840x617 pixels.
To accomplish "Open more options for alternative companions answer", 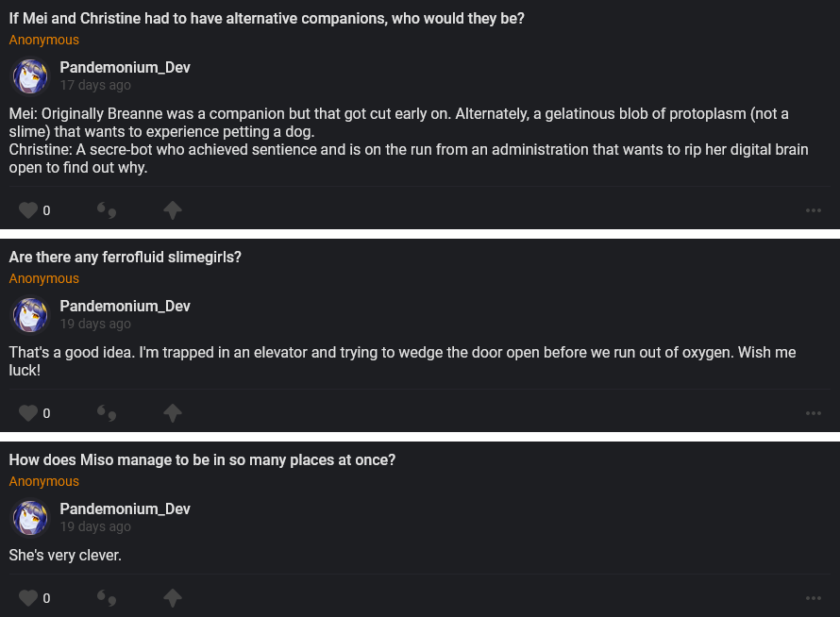I will pyautogui.click(x=814, y=210).
